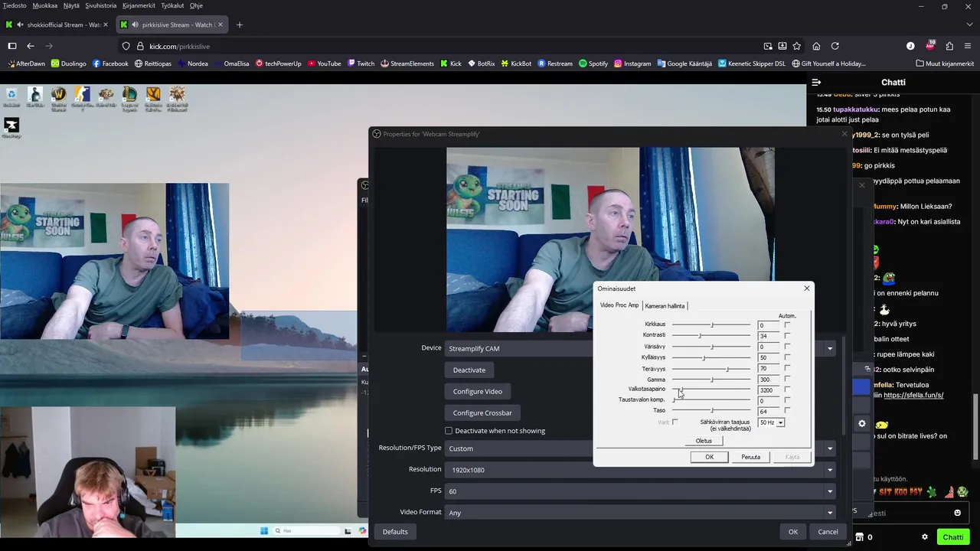Check Deactivate when not showing
Viewport: 980px width, 551px height.
pyautogui.click(x=449, y=431)
